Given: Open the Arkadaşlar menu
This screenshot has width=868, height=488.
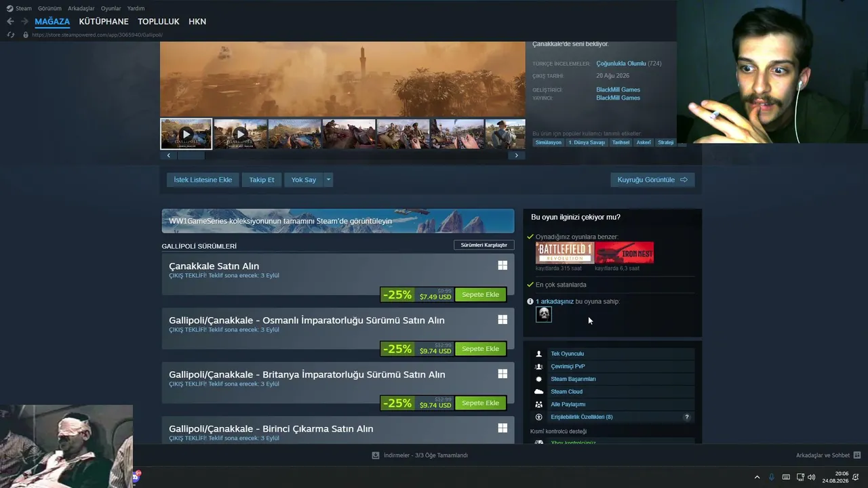Looking at the screenshot, I should [x=81, y=9].
